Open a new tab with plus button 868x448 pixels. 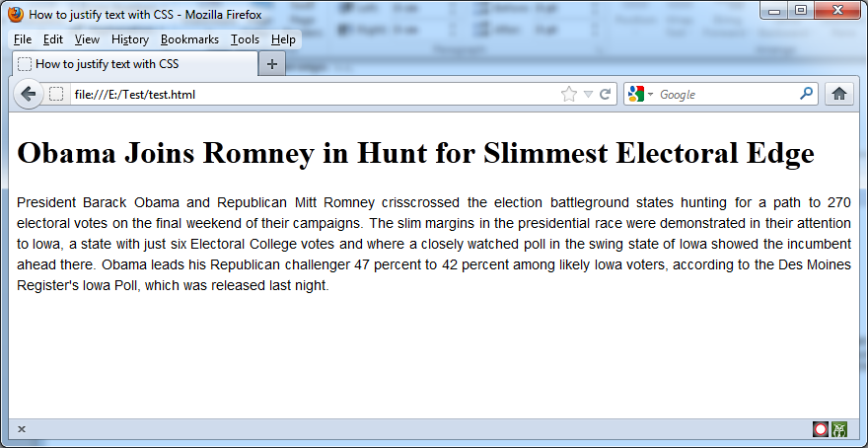(x=272, y=64)
